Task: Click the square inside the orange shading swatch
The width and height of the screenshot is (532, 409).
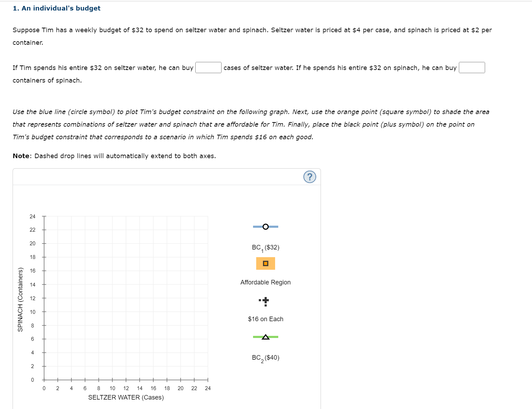Action: 265,263
